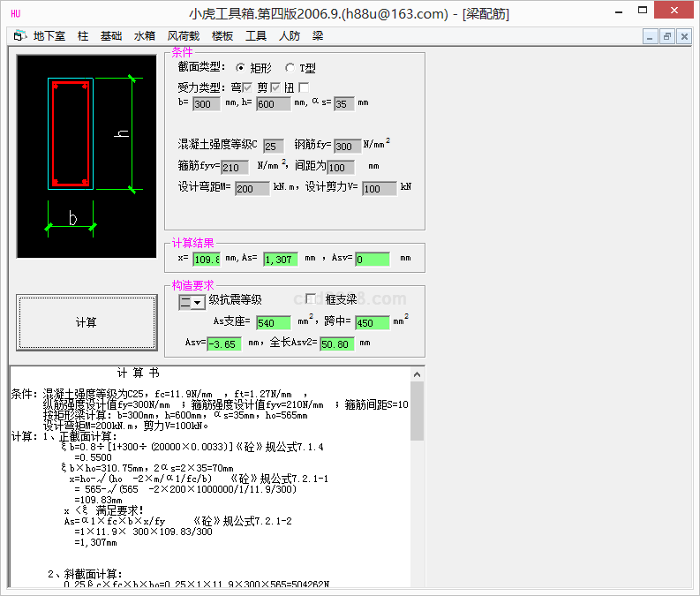
Task: Enable the 扭 torsion checkbox
Action: (304, 87)
